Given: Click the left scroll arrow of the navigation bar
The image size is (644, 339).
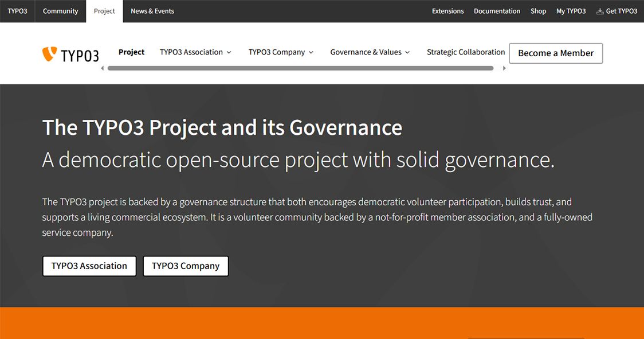Looking at the screenshot, I should [x=103, y=68].
